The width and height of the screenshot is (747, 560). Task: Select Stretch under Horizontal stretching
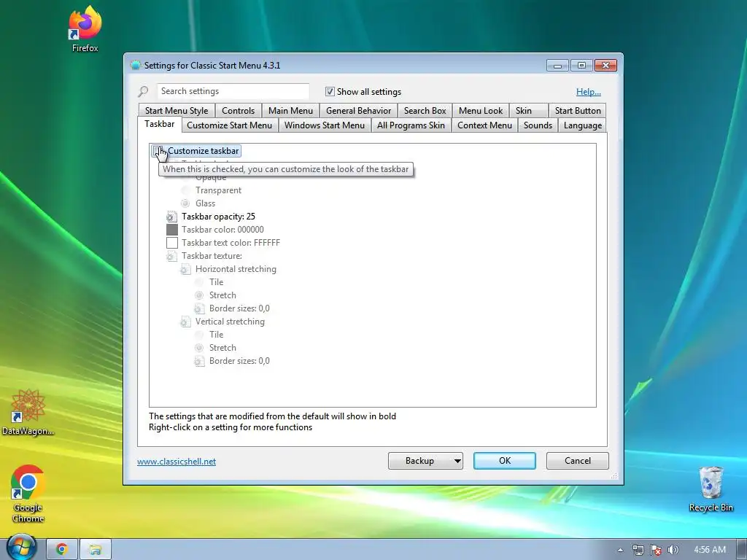pos(199,295)
